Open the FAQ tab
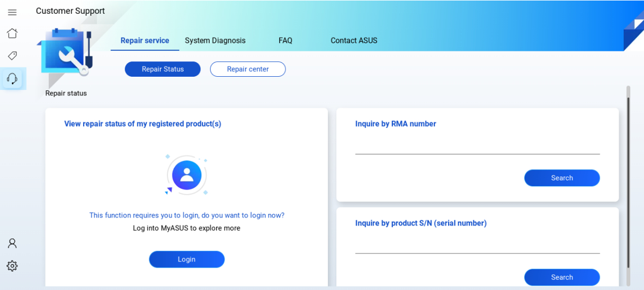Viewport: 644px width, 290px height. tap(285, 41)
